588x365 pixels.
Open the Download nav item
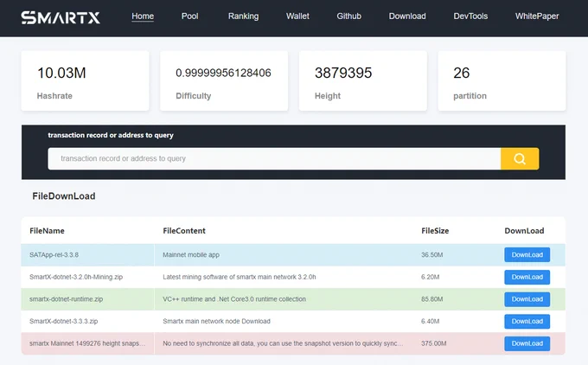click(x=407, y=16)
